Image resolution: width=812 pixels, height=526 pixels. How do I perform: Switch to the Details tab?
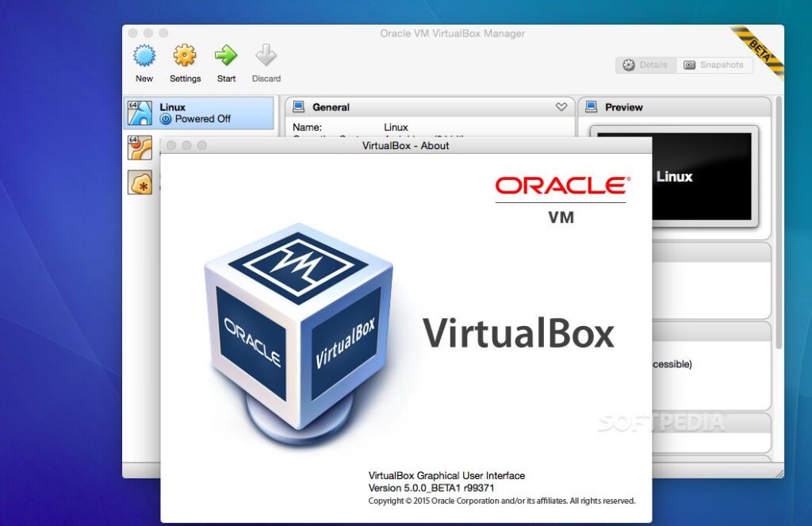645,65
